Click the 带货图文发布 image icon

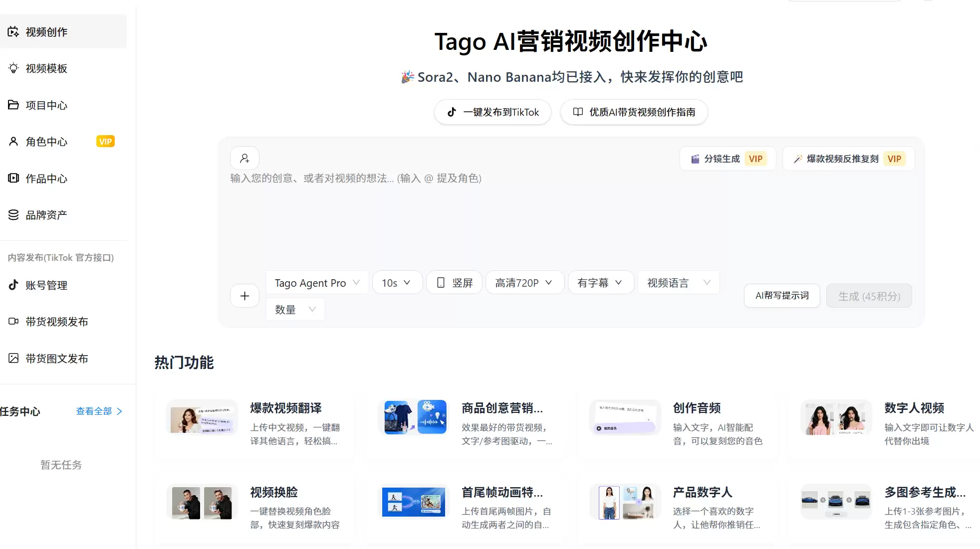click(13, 358)
